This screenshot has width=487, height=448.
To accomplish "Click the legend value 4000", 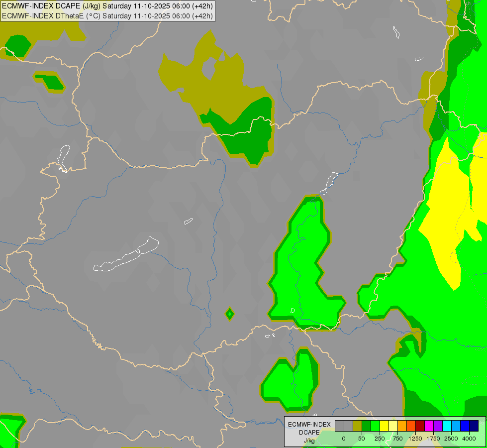I will click(469, 439).
